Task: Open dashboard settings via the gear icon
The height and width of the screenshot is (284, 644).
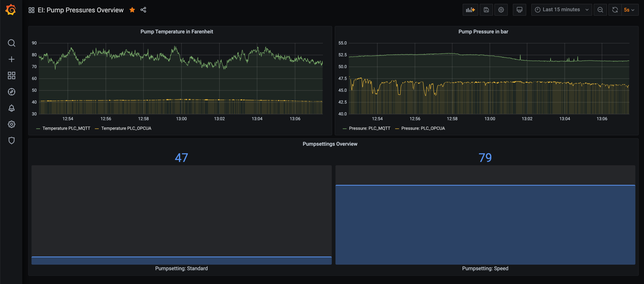Action: point(501,9)
